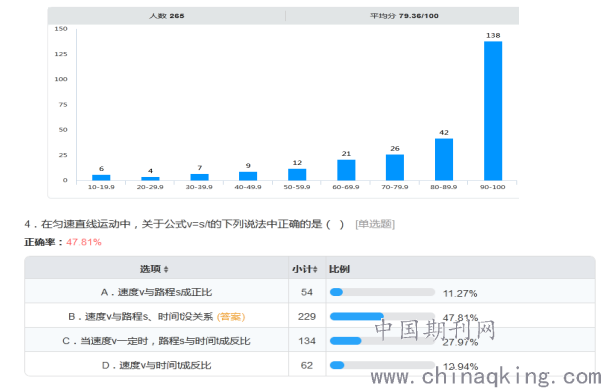Click the 90-100 axis label
Viewport: 601px width, 388px height.
[493, 187]
